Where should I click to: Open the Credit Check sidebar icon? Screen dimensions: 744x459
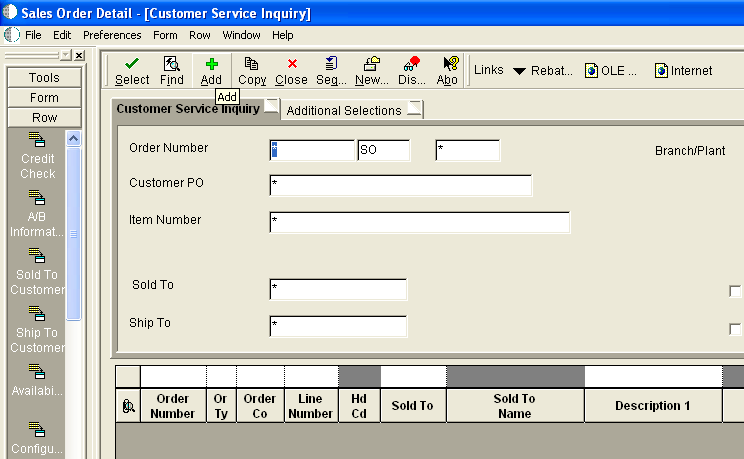37,140
